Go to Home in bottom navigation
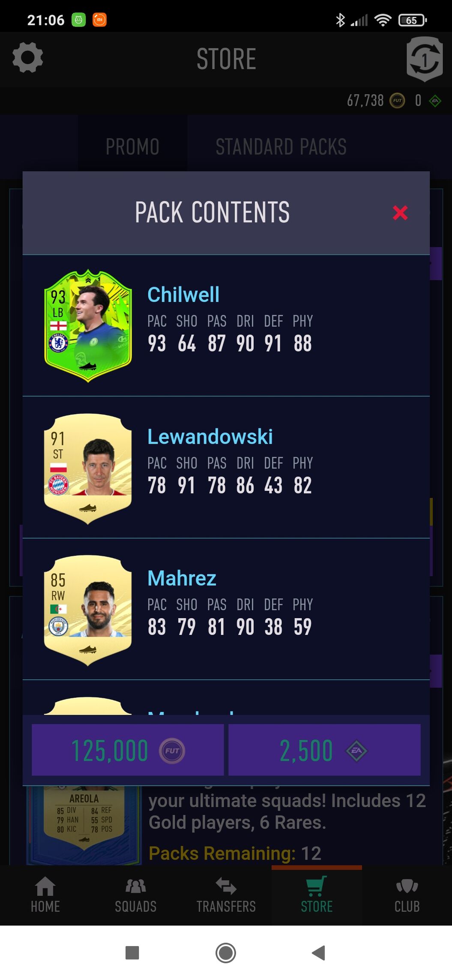The width and height of the screenshot is (452, 980). [x=45, y=895]
